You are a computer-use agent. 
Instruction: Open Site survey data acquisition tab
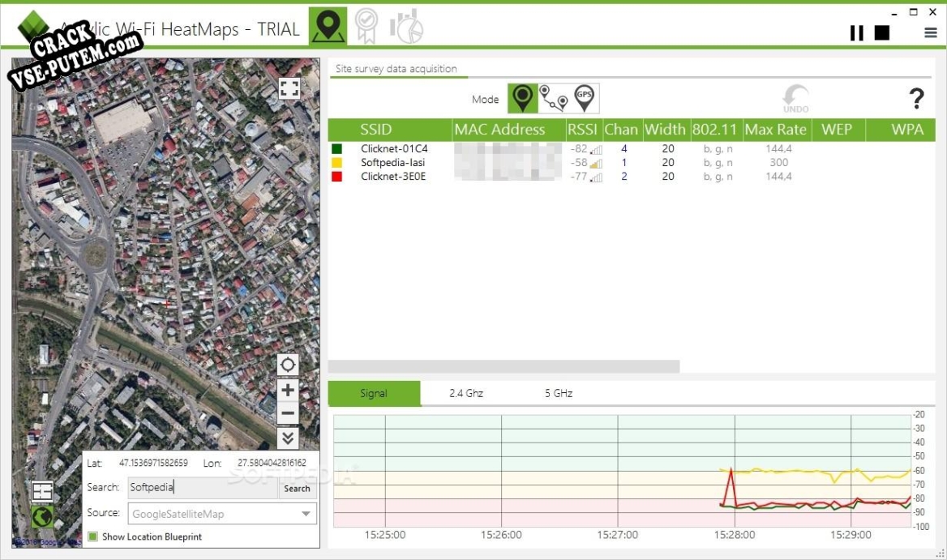point(396,69)
